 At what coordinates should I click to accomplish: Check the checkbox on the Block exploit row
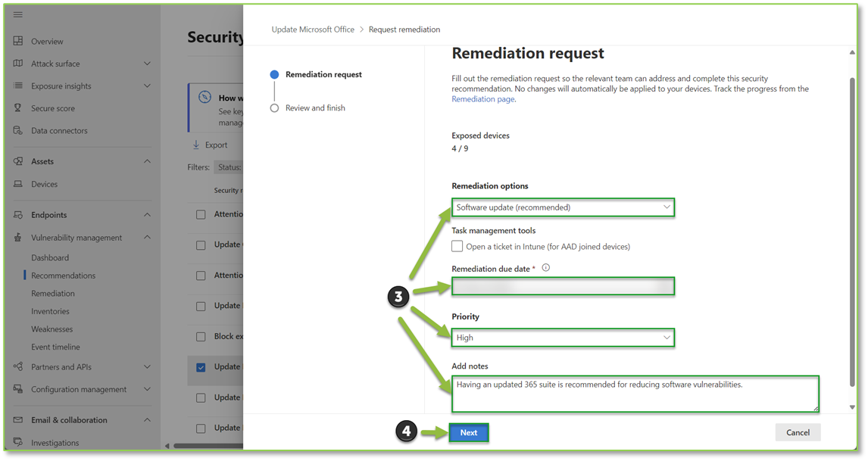pos(201,336)
